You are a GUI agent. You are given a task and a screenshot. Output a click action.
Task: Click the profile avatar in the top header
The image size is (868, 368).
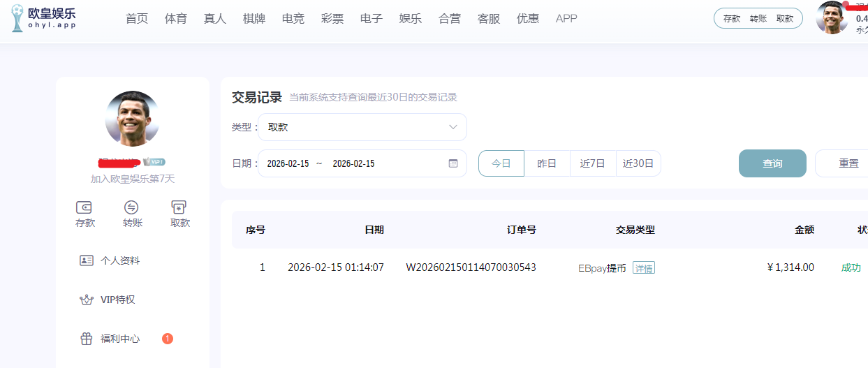tap(832, 17)
